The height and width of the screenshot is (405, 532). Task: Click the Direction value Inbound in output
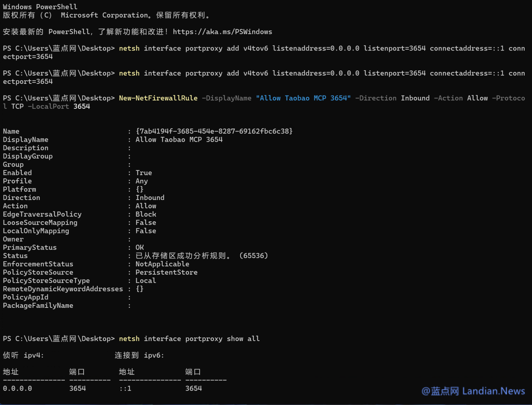point(150,198)
